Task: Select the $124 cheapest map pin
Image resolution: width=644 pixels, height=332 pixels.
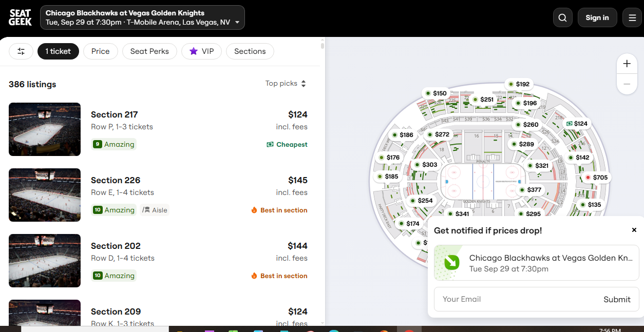Action: click(577, 124)
